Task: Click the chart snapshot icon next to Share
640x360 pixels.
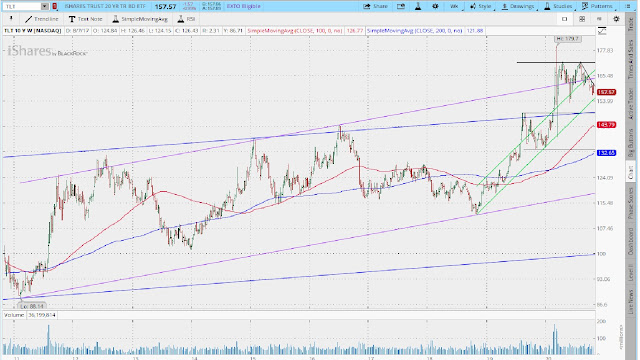Action: click(401, 6)
